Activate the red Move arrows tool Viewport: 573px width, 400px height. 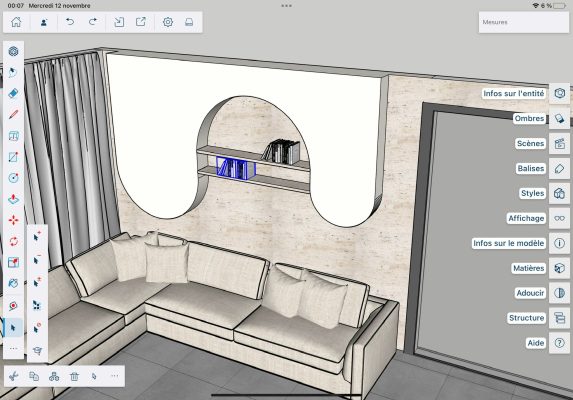coord(14,220)
